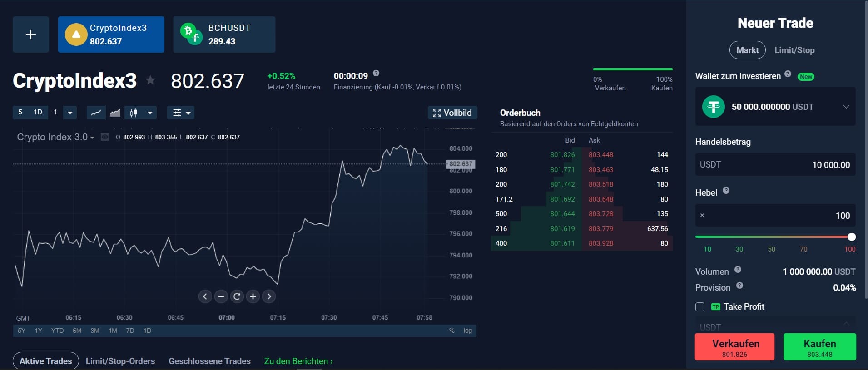This screenshot has width=868, height=370.
Task: Select the area chart type icon
Action: [x=115, y=113]
